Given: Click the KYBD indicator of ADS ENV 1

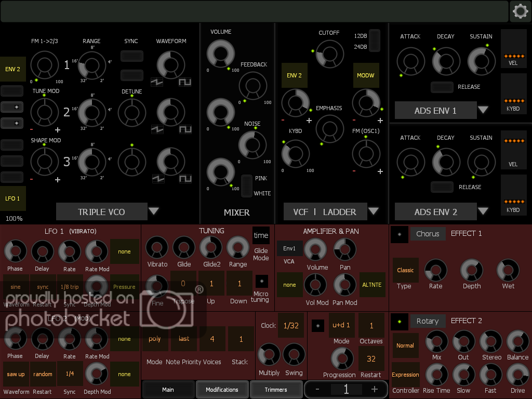Looking at the screenshot, I should (514, 94).
